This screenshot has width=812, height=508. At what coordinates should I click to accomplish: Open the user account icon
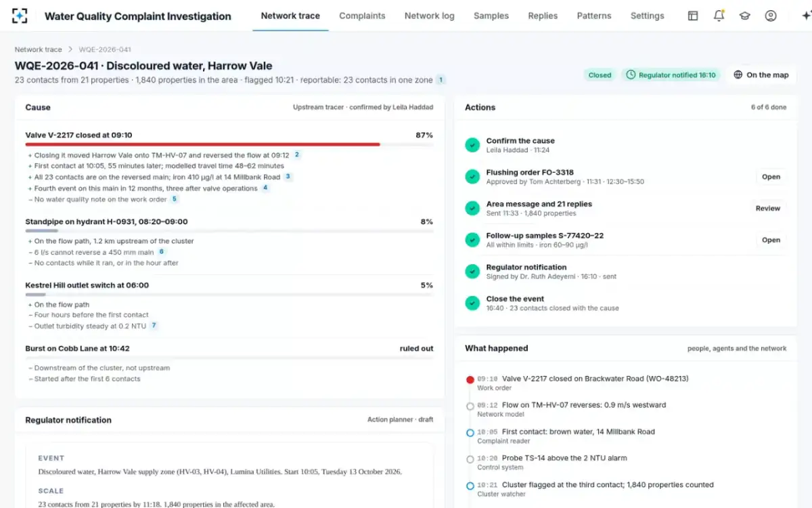pyautogui.click(x=771, y=16)
